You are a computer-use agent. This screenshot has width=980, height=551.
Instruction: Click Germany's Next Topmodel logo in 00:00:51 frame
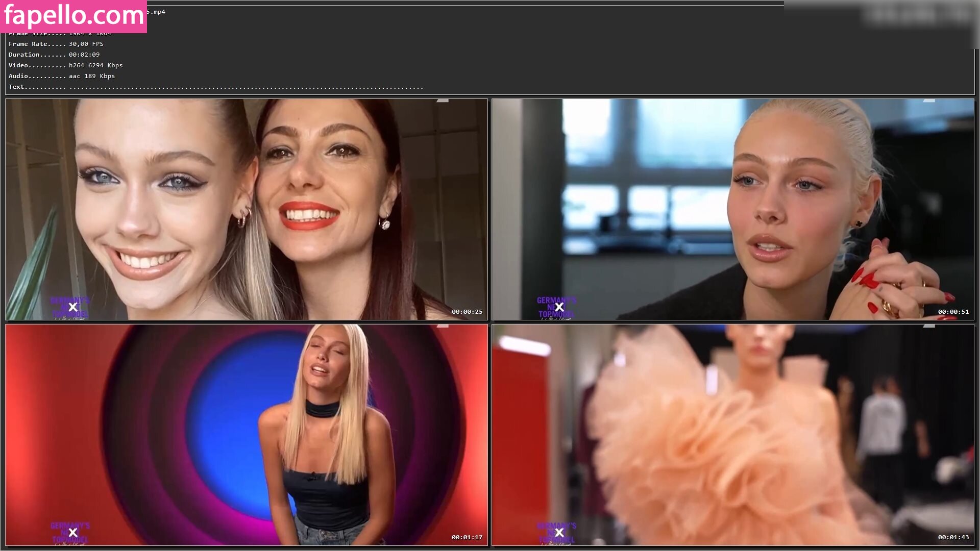pyautogui.click(x=556, y=300)
